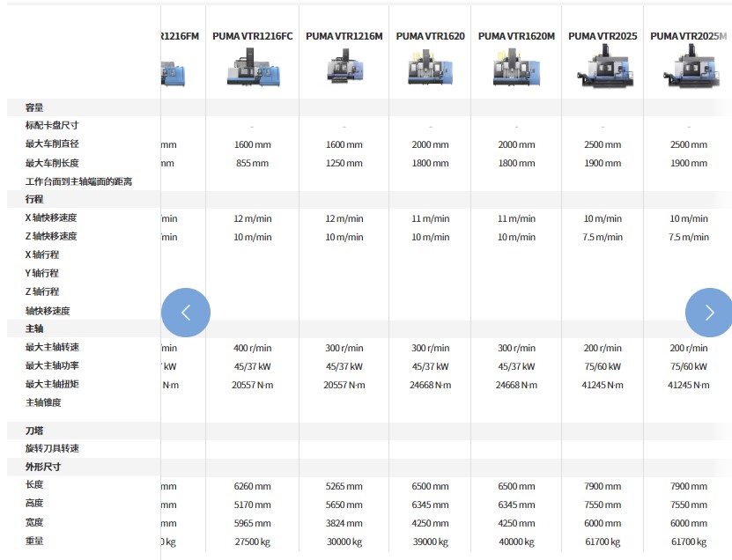
Task: Select the 5965 mm width value
Action: [x=253, y=524]
